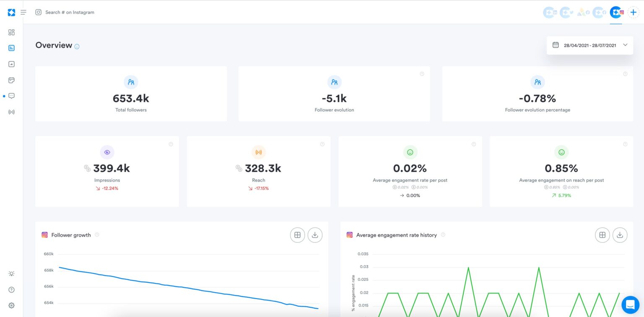Open the Instagram search icon in top bar
This screenshot has height=317, width=644.
point(38,12)
